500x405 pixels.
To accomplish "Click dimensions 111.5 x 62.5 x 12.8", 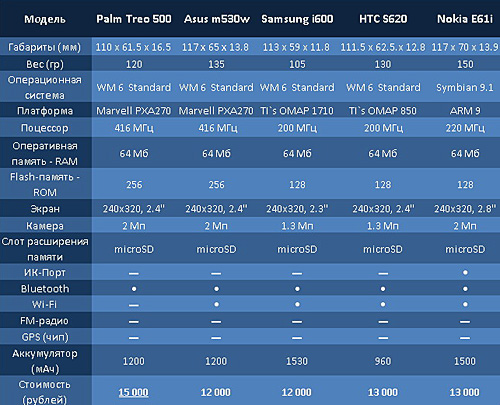I will [x=383, y=47].
